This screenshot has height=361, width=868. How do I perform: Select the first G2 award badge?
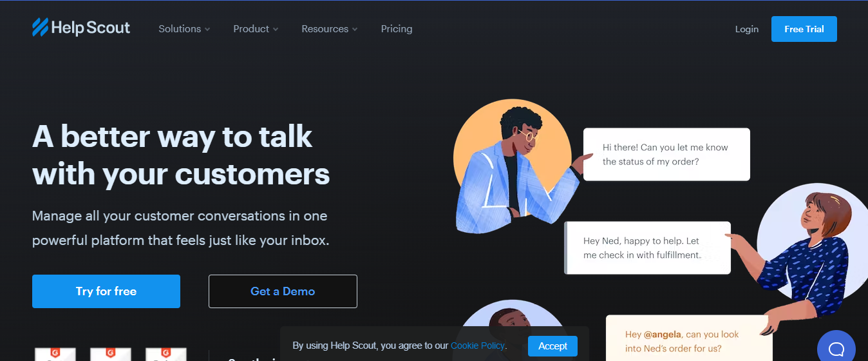click(55, 354)
